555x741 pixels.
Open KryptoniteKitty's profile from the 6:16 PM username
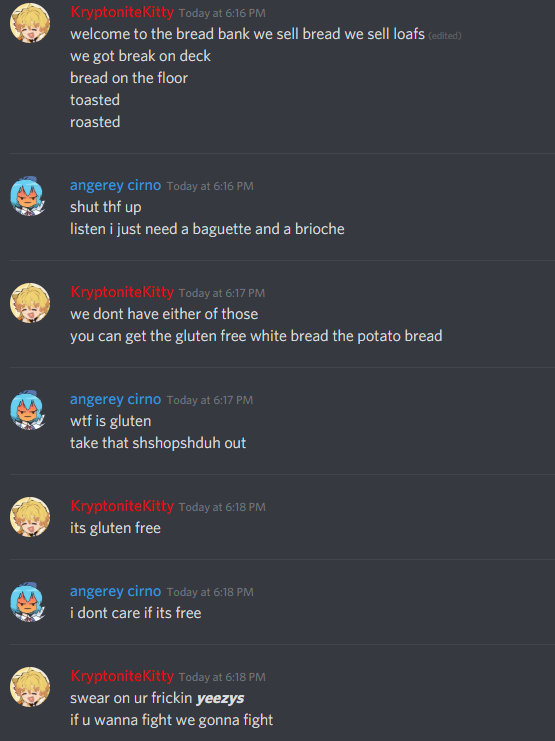click(122, 12)
